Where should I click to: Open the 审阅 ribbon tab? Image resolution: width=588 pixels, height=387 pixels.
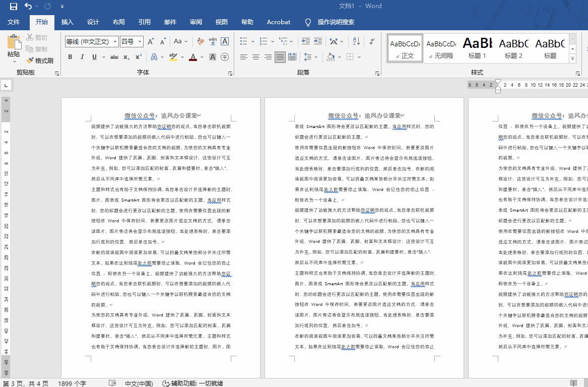[195, 22]
